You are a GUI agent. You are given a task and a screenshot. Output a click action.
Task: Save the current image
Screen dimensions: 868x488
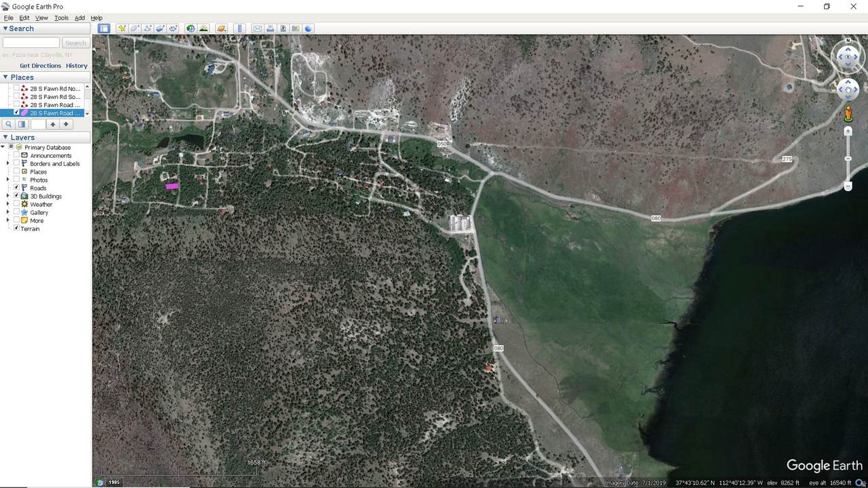point(283,28)
